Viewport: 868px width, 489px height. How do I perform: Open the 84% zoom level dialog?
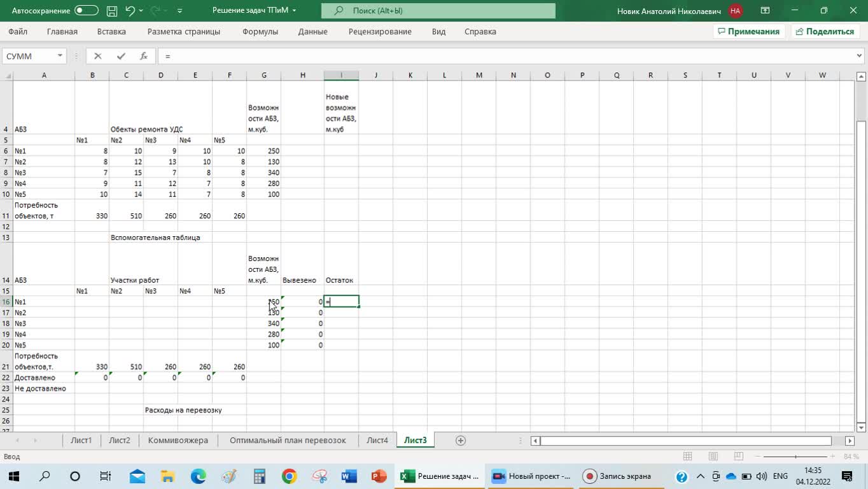tap(851, 457)
